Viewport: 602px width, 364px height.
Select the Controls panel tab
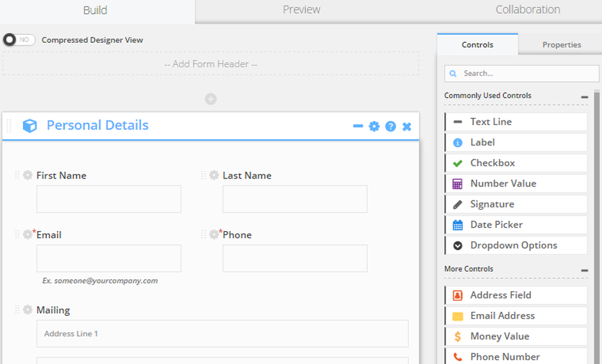477,45
